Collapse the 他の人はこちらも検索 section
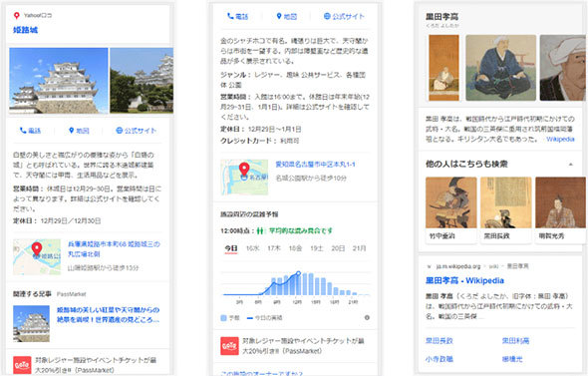 [x=570, y=165]
